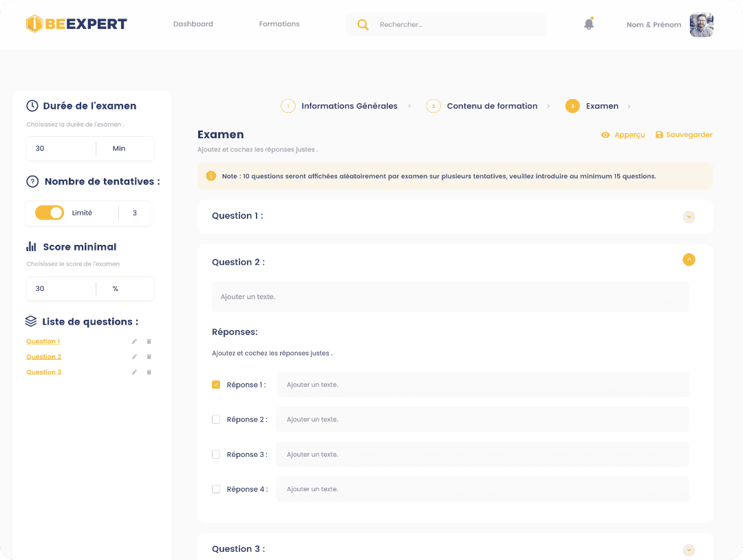Collapse the Question 2 panel

coord(689,259)
